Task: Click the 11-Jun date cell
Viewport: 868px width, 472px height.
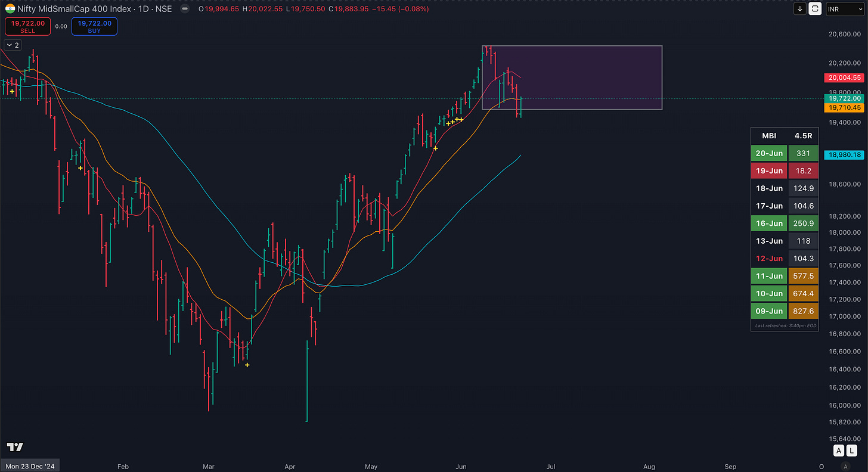Action: (769, 276)
